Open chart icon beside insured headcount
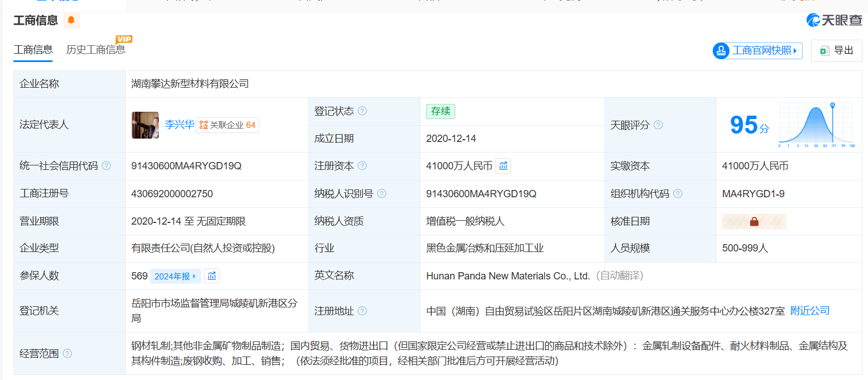The height and width of the screenshot is (380, 868). [x=211, y=276]
